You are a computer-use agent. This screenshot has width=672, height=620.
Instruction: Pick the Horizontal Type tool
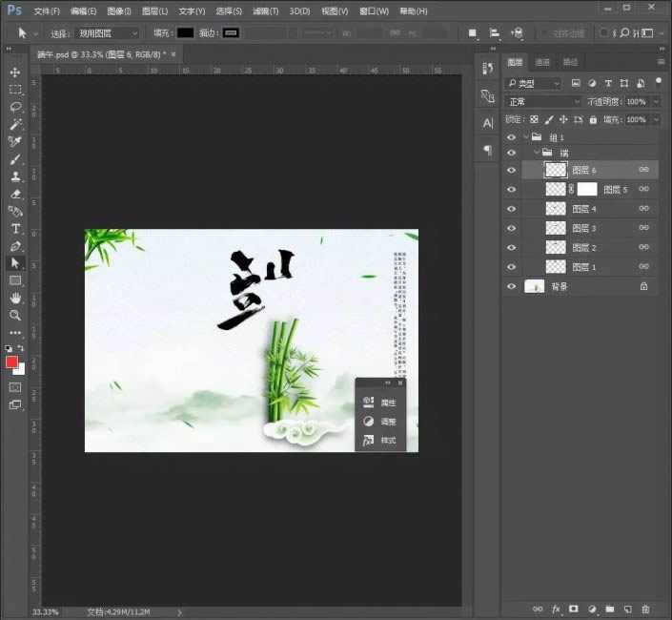[x=15, y=229]
